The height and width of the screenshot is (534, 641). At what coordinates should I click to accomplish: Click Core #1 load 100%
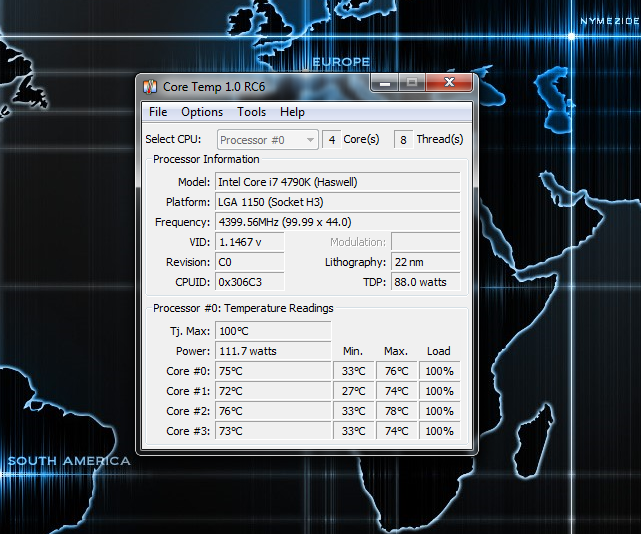(439, 391)
